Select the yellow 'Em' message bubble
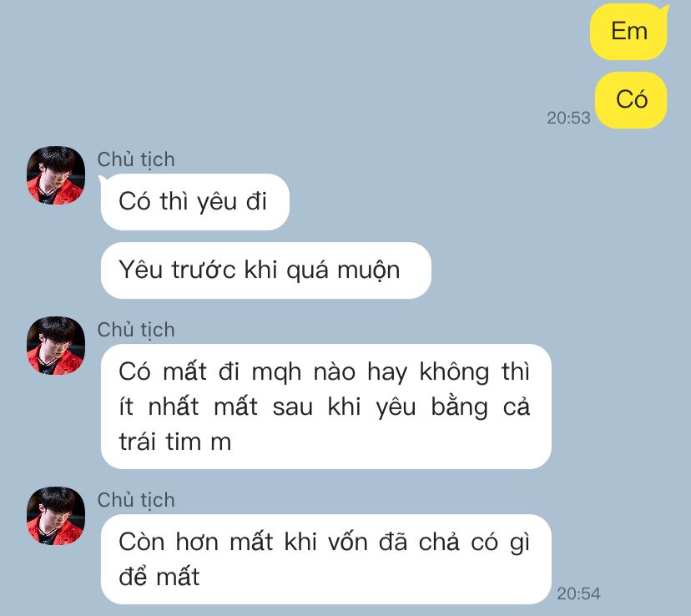This screenshot has height=616, width=691. (x=629, y=31)
